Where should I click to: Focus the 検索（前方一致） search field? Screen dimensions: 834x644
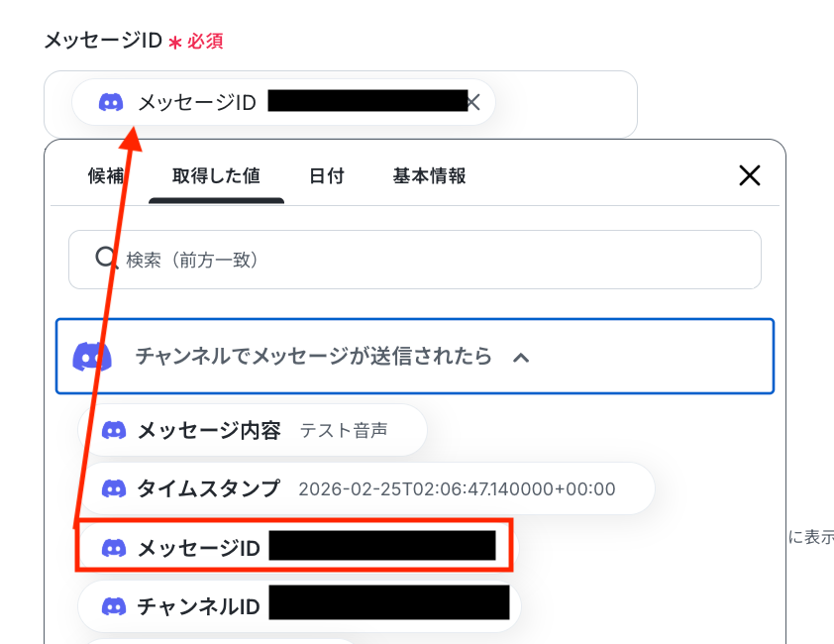click(415, 260)
